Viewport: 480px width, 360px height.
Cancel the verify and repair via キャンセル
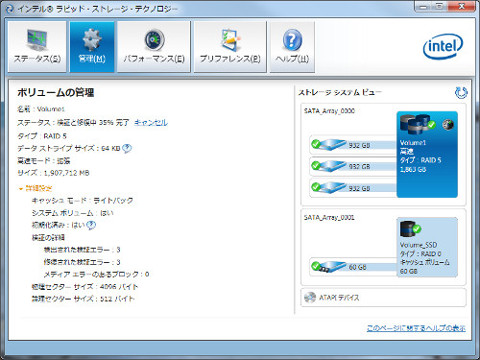[151, 123]
